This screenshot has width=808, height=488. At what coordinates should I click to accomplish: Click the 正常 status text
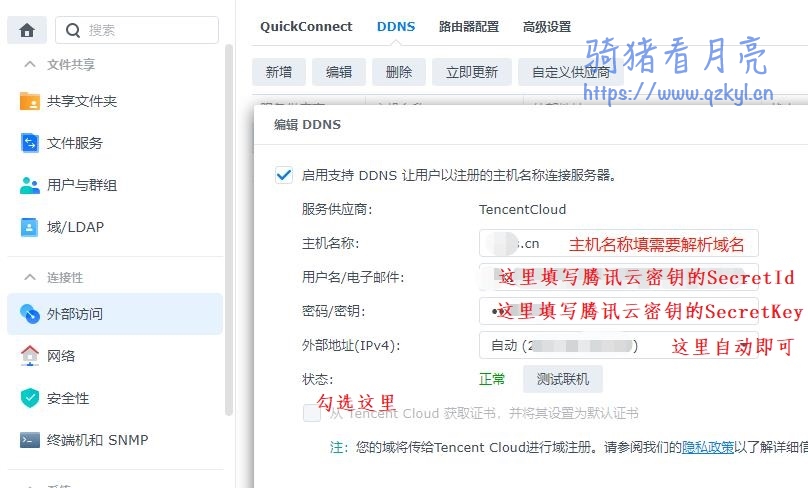492,379
